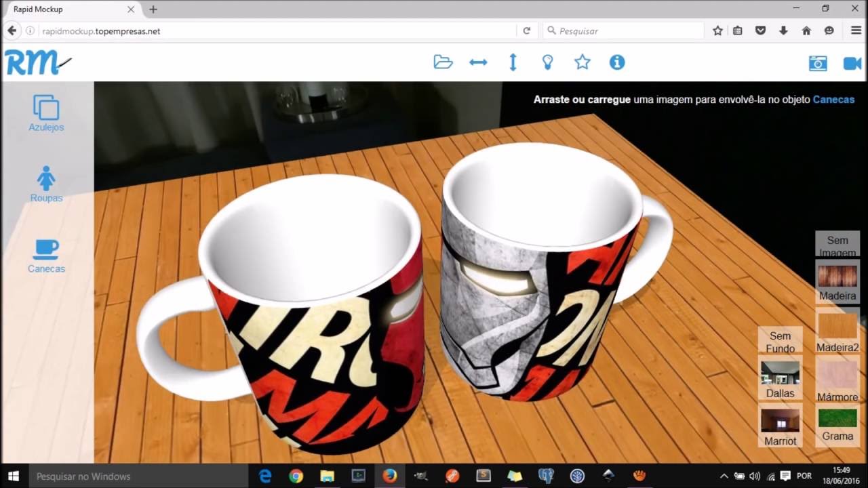Viewport: 868px width, 488px height.
Task: Take a snapshot with camera icon
Action: click(x=818, y=63)
